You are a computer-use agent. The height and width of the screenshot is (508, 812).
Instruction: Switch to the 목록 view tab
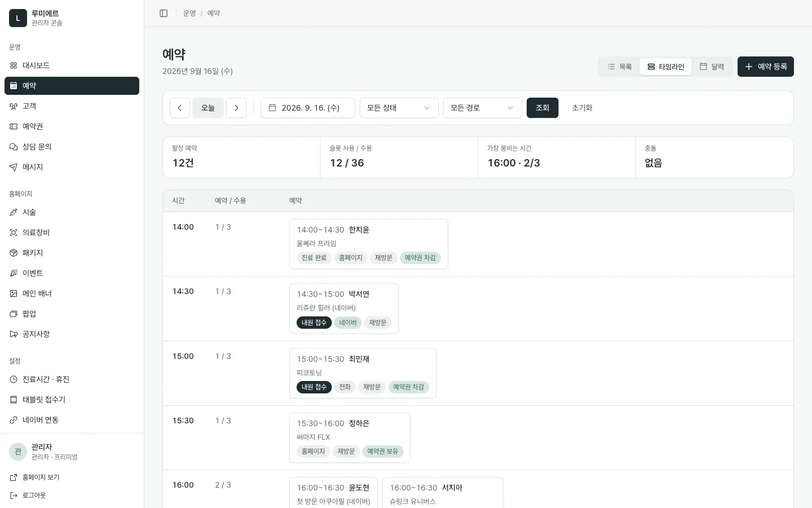click(619, 67)
